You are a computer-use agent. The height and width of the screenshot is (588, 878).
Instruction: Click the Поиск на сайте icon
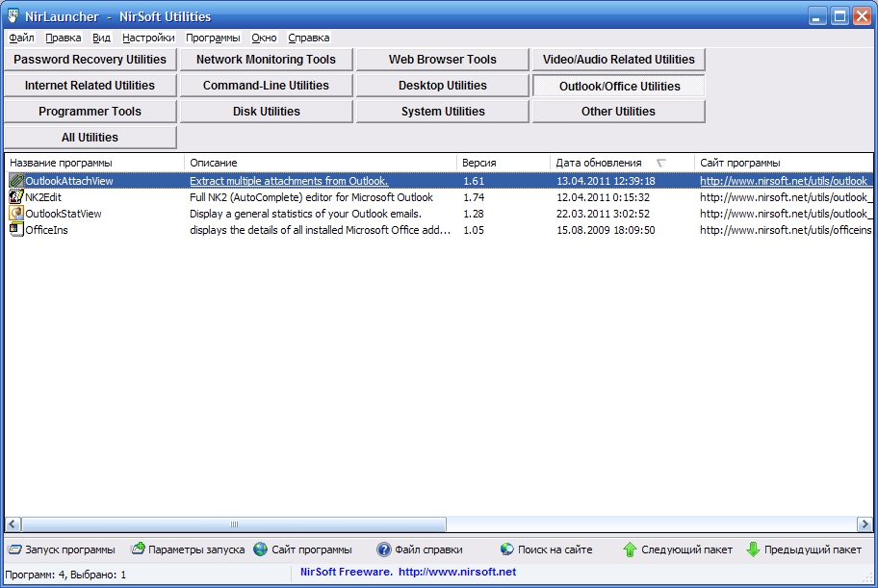coord(506,550)
